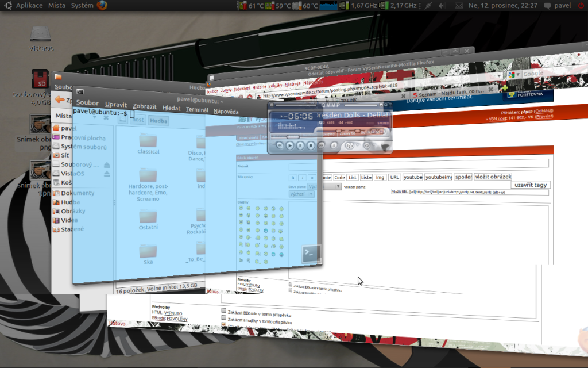
Task: Switch to the Seznam tab in Firefox
Action: click(451, 92)
